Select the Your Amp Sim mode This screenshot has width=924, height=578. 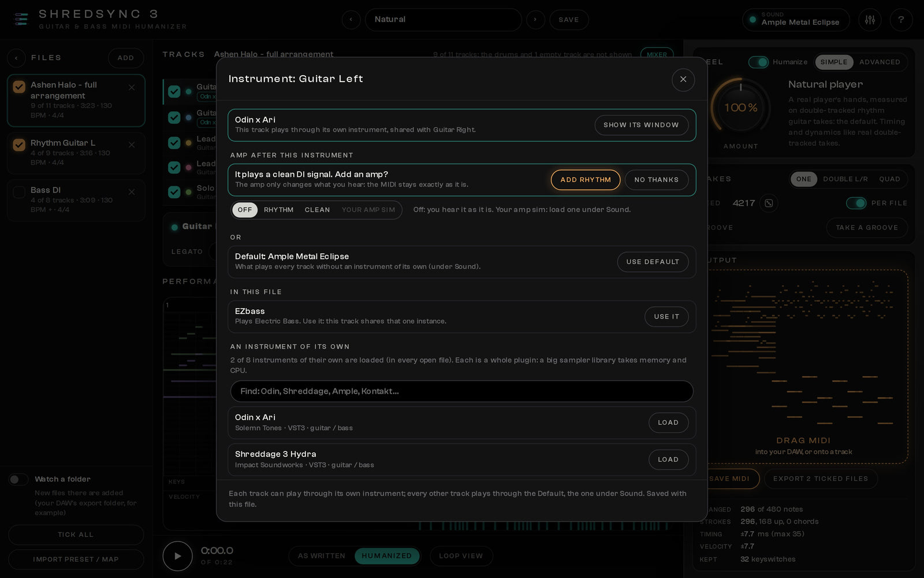pos(368,210)
